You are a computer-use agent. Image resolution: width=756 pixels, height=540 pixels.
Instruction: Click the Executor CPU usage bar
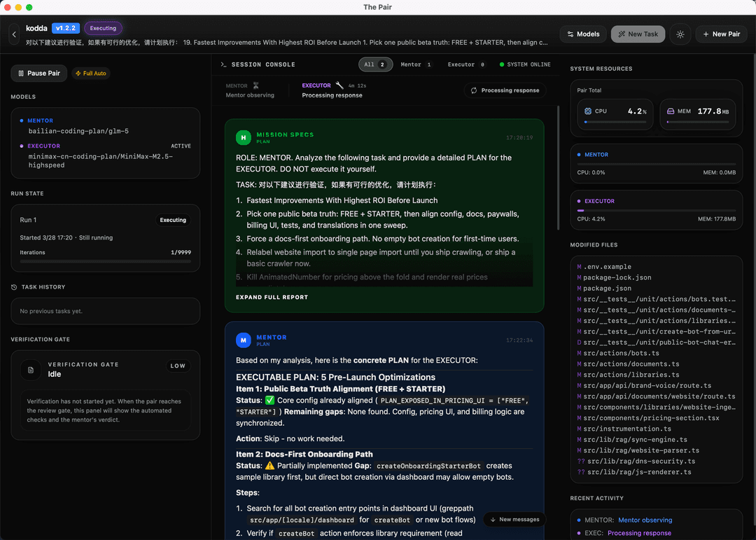point(656,210)
